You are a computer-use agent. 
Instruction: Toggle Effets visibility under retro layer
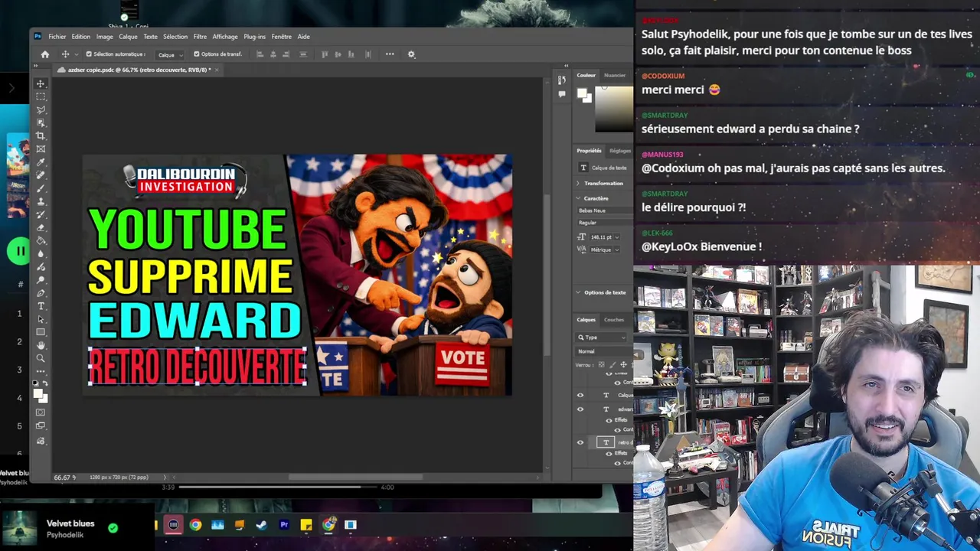pyautogui.click(x=609, y=453)
